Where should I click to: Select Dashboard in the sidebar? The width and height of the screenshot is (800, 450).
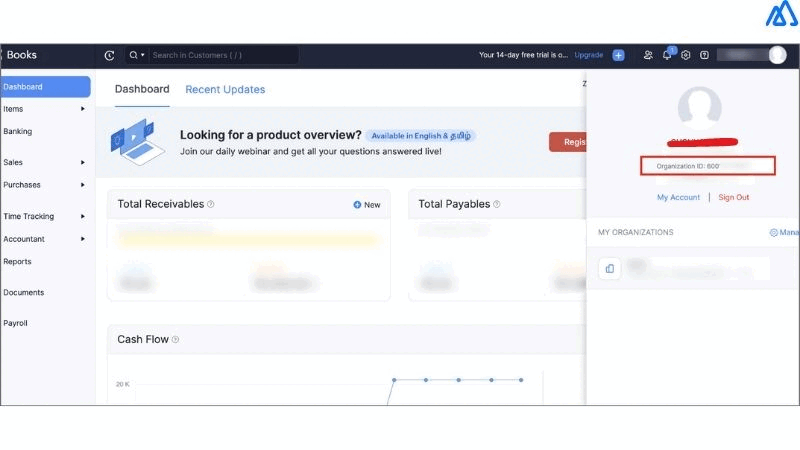click(x=45, y=87)
